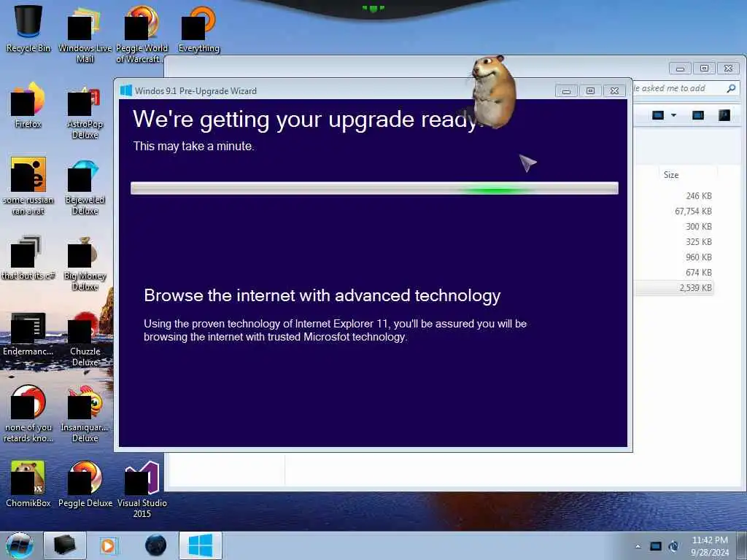
Task: Open the Everything search shortcut
Action: pos(198,28)
